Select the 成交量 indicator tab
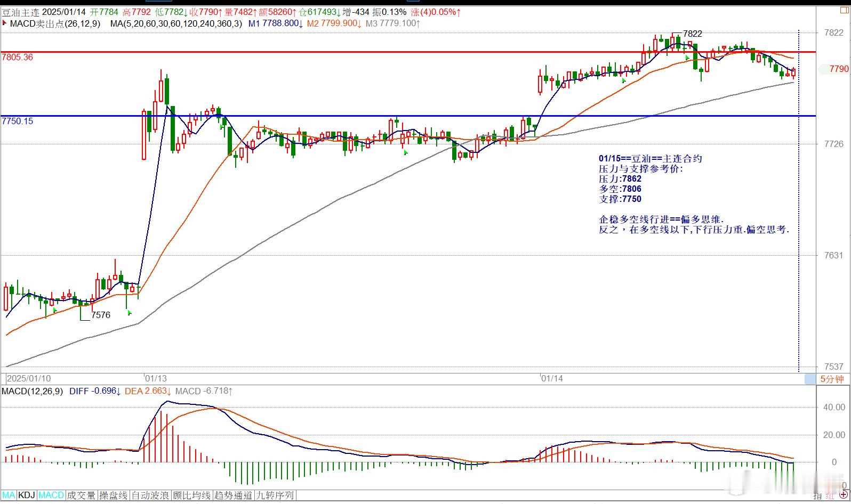Viewport: 851px width, 504px height. pyautogui.click(x=82, y=495)
